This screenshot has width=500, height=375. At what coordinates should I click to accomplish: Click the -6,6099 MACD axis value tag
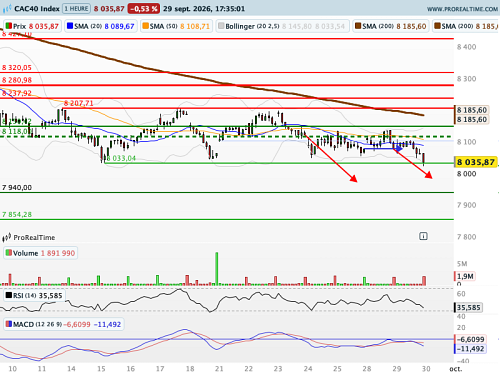tap(470, 339)
